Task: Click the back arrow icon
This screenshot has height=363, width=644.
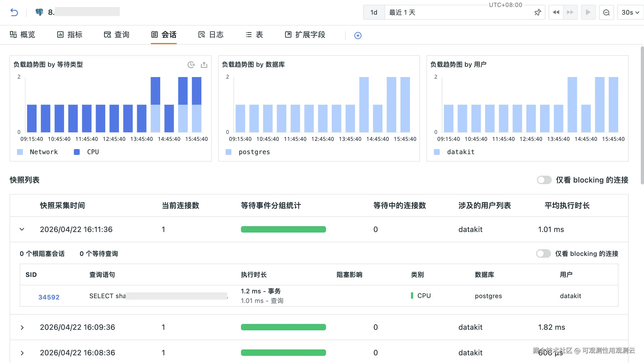Action: pyautogui.click(x=14, y=12)
